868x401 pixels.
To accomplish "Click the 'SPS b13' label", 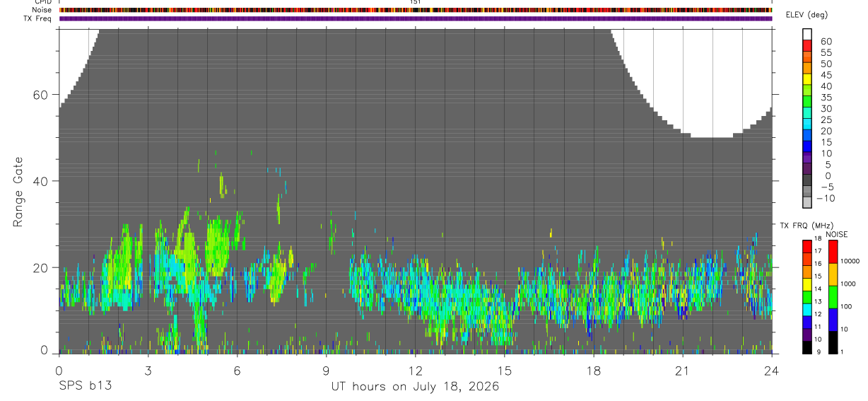I will point(85,386).
